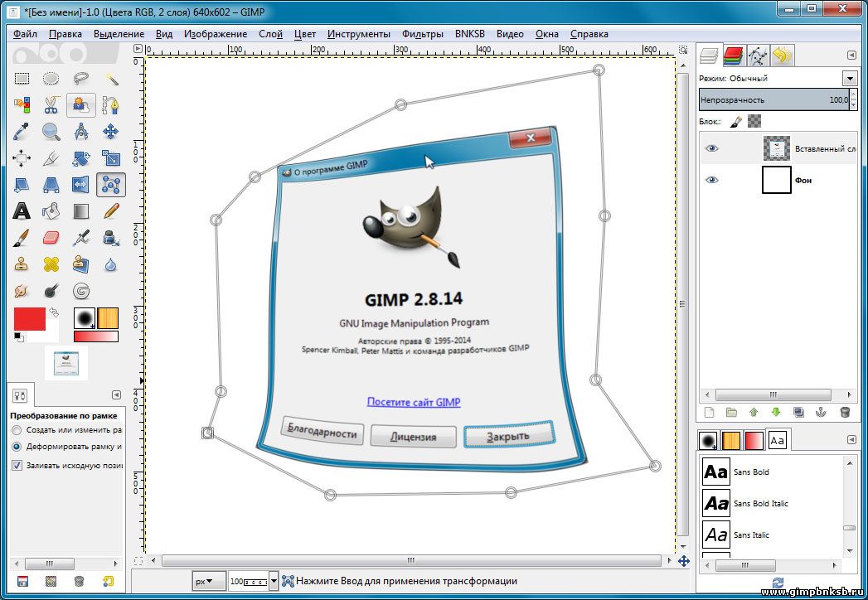
Task: Switch to the Gradients dock tab
Action: click(x=754, y=441)
